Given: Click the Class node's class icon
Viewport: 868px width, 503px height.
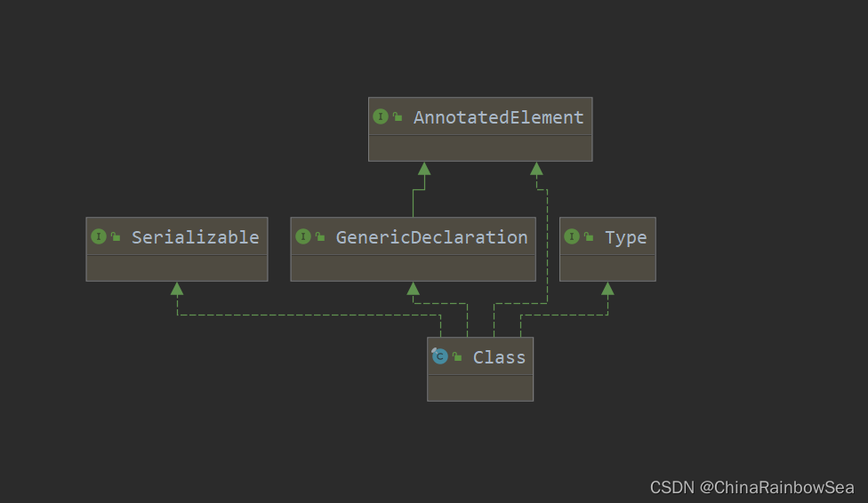Looking at the screenshot, I should tap(439, 356).
